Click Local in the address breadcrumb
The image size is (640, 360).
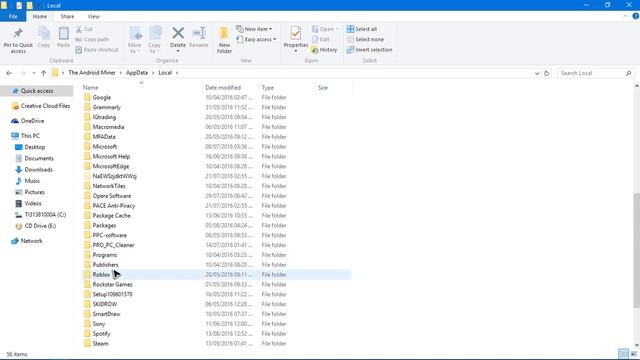(x=165, y=73)
